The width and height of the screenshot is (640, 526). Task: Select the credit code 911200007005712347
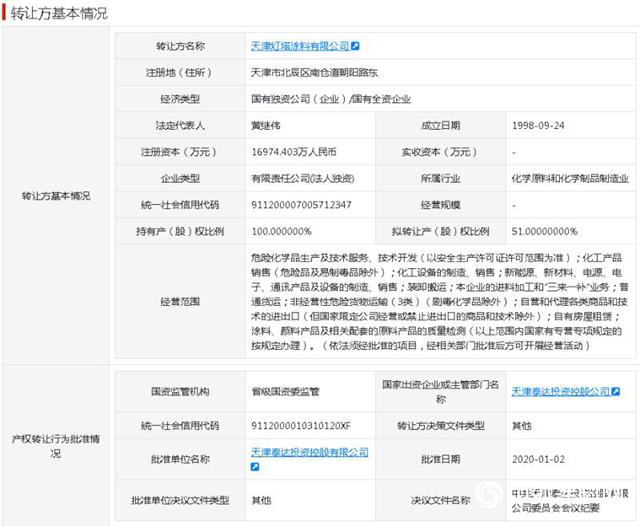coord(301,205)
